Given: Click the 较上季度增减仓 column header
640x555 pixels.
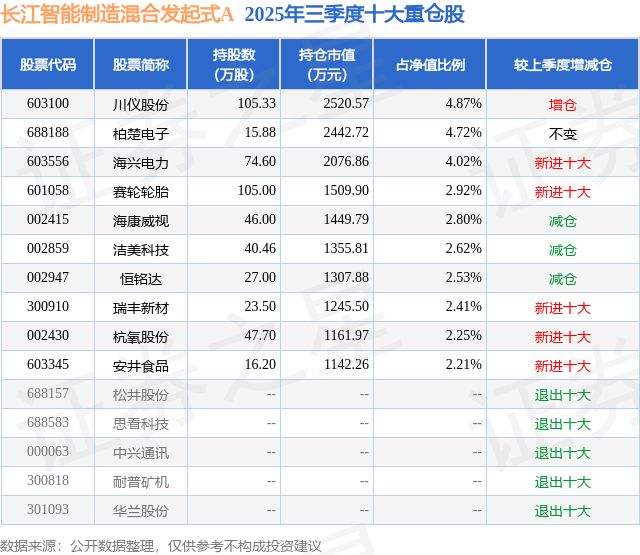Looking at the screenshot, I should [x=563, y=64].
